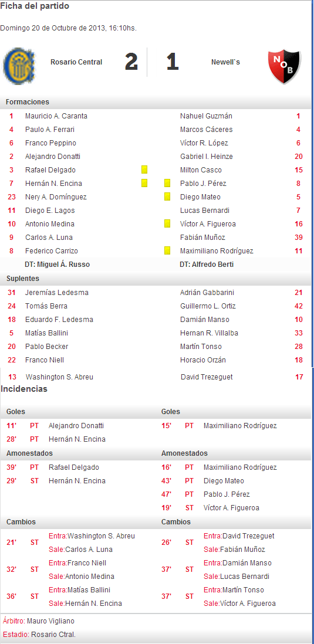Click the Newell's NOB shield logo
The height and width of the screenshot is (644, 314).
pos(284,67)
